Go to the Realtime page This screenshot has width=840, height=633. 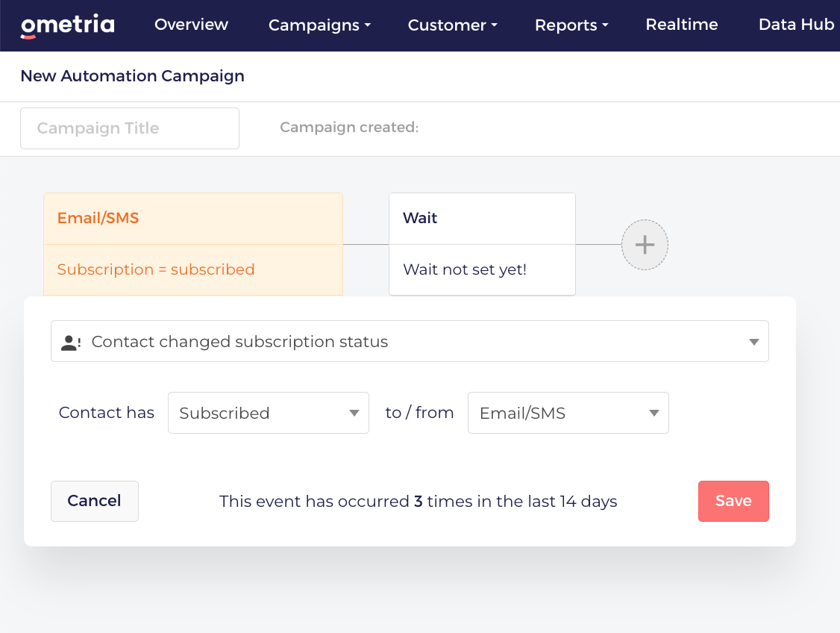(x=681, y=25)
